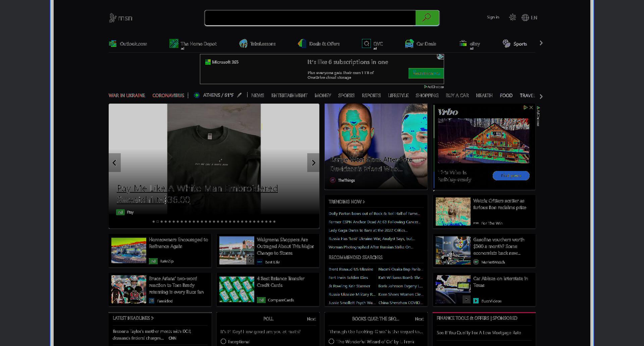Open the Dolly Parton trending headline
Screen dimensions: 644x346
click(374, 213)
